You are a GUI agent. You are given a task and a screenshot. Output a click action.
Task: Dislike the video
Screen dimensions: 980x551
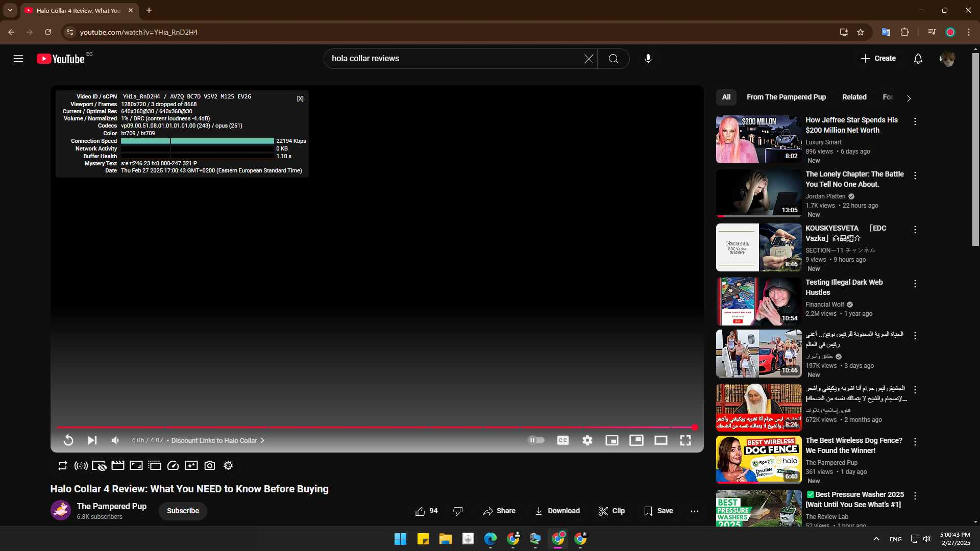(458, 511)
